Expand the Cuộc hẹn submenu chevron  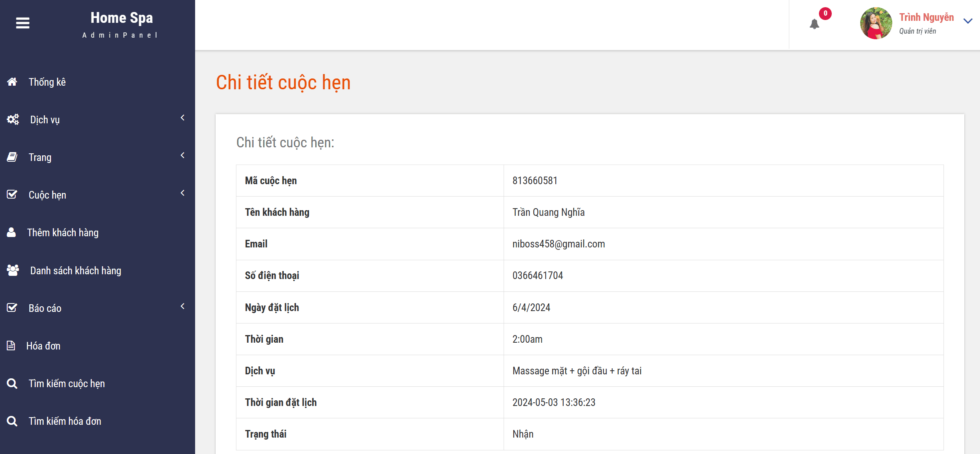pos(183,193)
